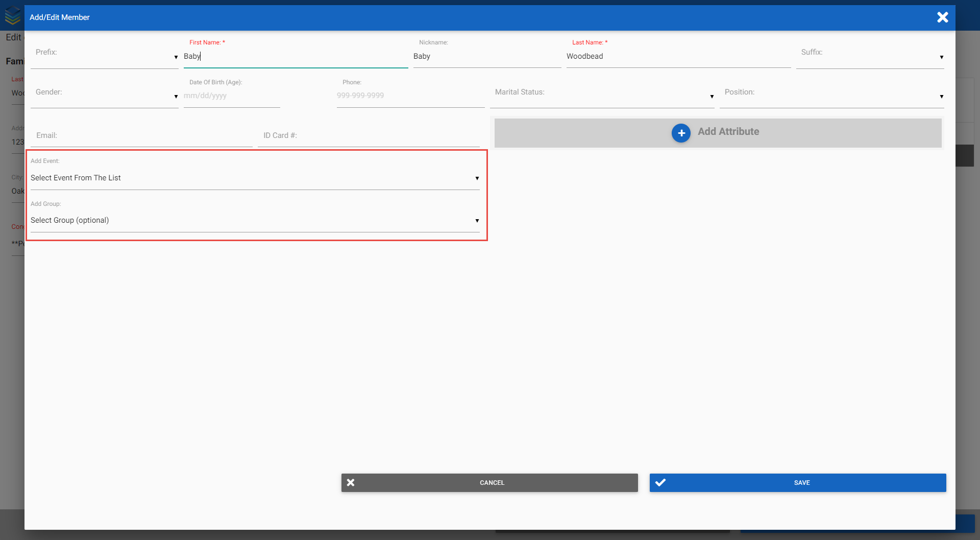This screenshot has width=980, height=540.
Task: Click the Add Event label
Action: tap(45, 161)
